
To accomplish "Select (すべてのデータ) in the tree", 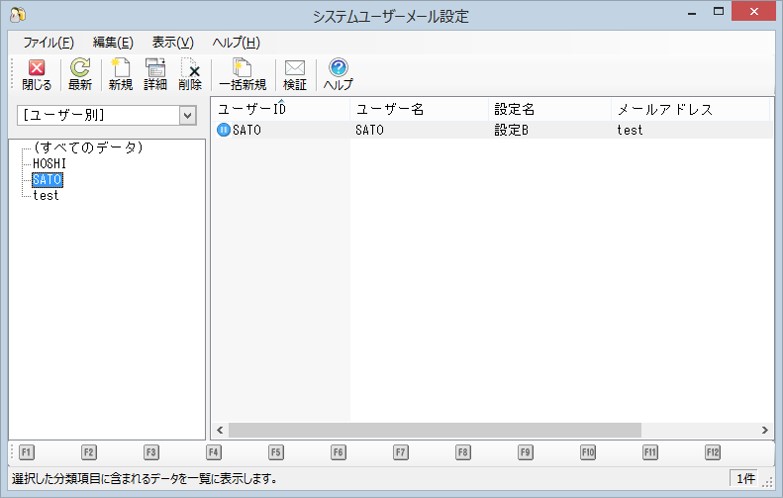I will coord(88,148).
